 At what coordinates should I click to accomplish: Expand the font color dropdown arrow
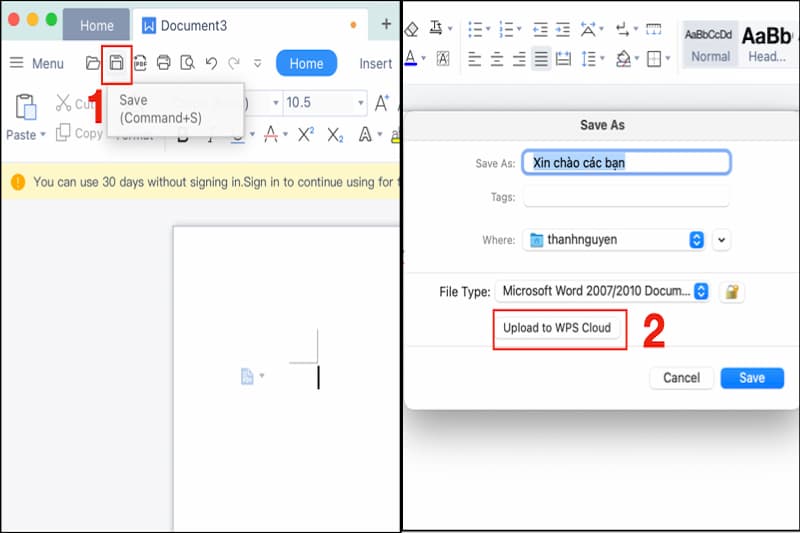tap(423, 58)
